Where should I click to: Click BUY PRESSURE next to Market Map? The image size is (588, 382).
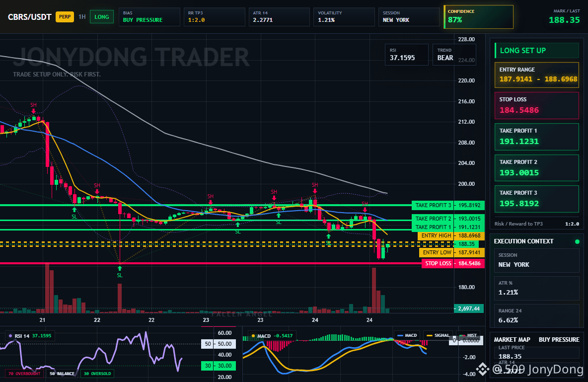[x=559, y=340]
